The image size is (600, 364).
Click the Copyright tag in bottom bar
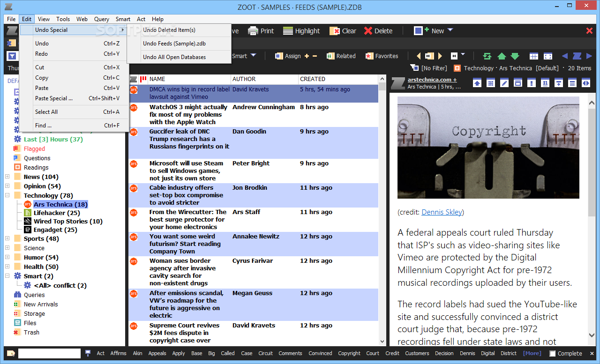coord(349,353)
